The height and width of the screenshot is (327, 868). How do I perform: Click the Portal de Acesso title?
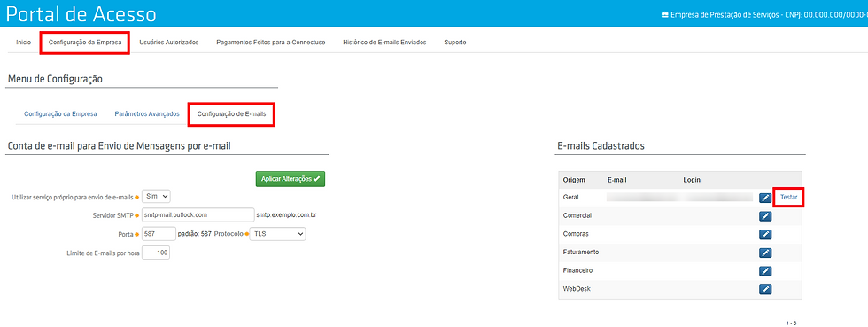click(81, 14)
